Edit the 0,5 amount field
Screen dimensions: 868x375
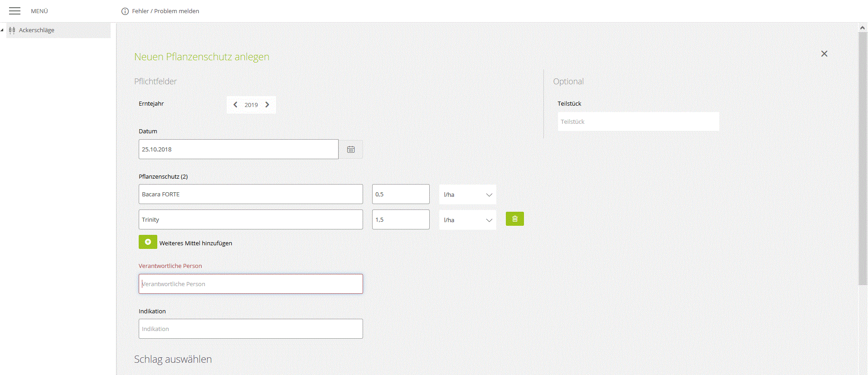(401, 194)
